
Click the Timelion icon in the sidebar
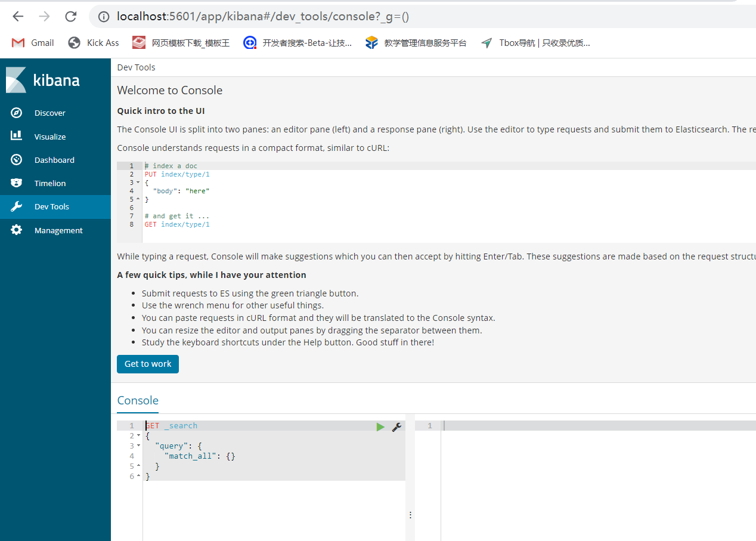pos(17,183)
